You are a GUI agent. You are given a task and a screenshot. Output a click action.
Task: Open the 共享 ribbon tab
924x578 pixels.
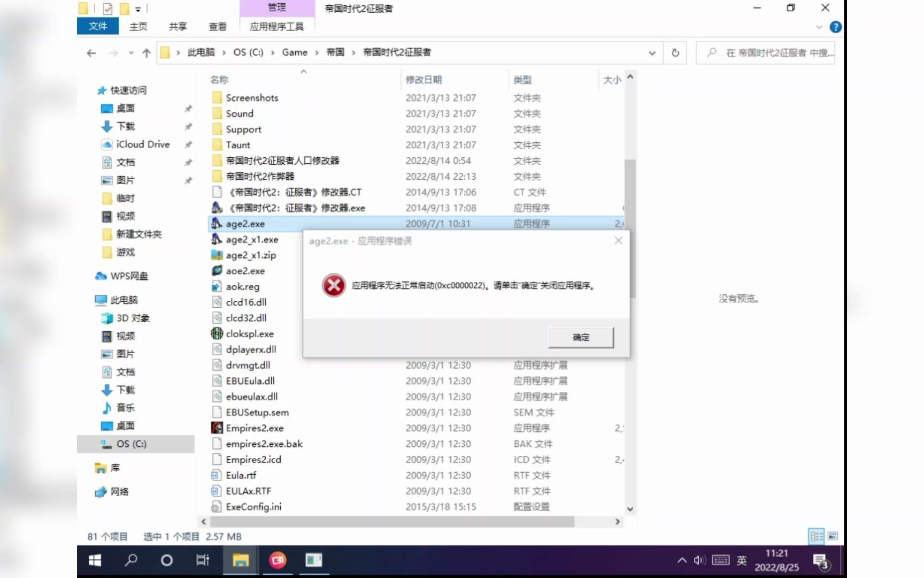pos(178,26)
